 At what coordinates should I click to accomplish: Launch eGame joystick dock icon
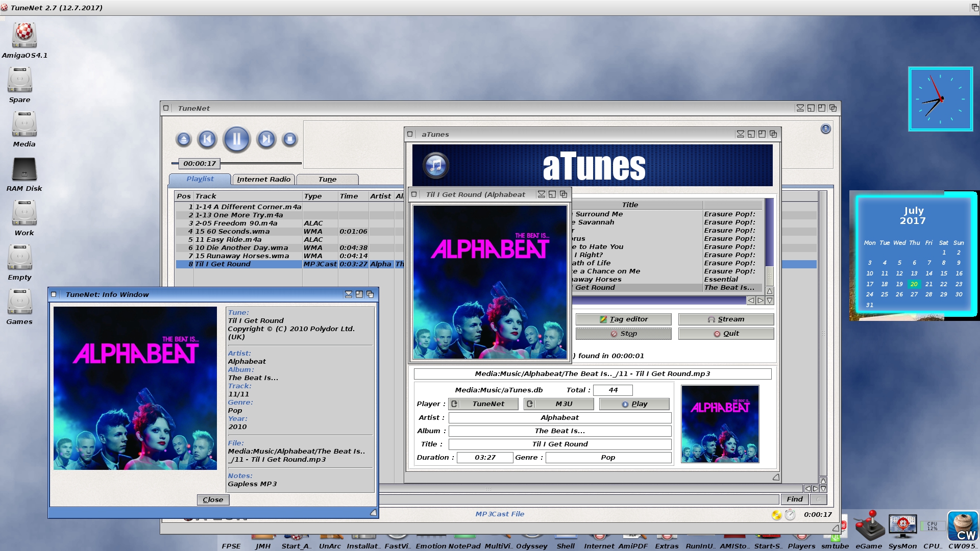(x=869, y=530)
